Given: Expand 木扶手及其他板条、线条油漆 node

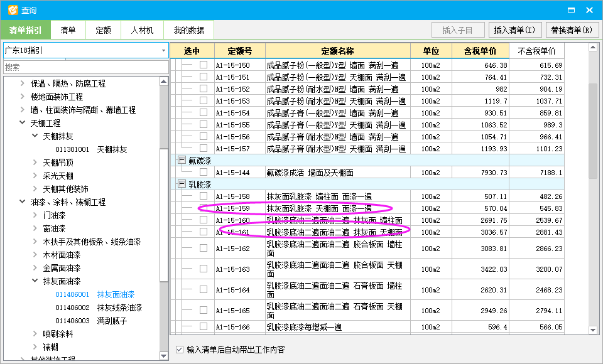Looking at the screenshot, I should coord(35,241).
